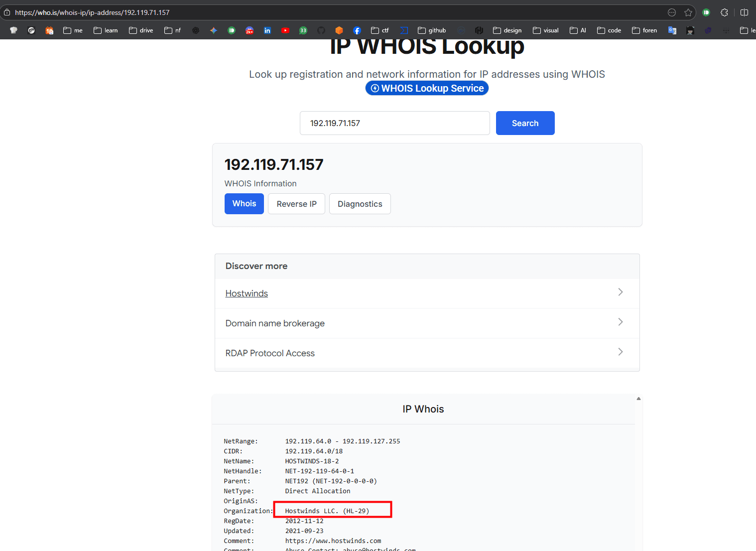
Task: Select the Whois tab
Action: [244, 204]
